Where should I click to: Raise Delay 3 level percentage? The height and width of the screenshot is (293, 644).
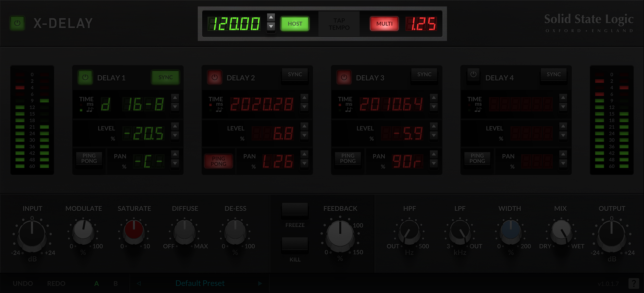[x=434, y=126]
